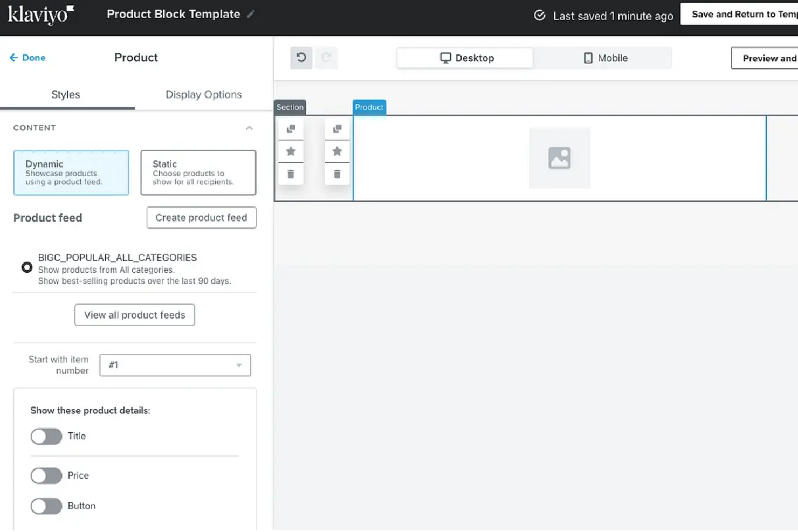Switch content type to Static

click(198, 172)
